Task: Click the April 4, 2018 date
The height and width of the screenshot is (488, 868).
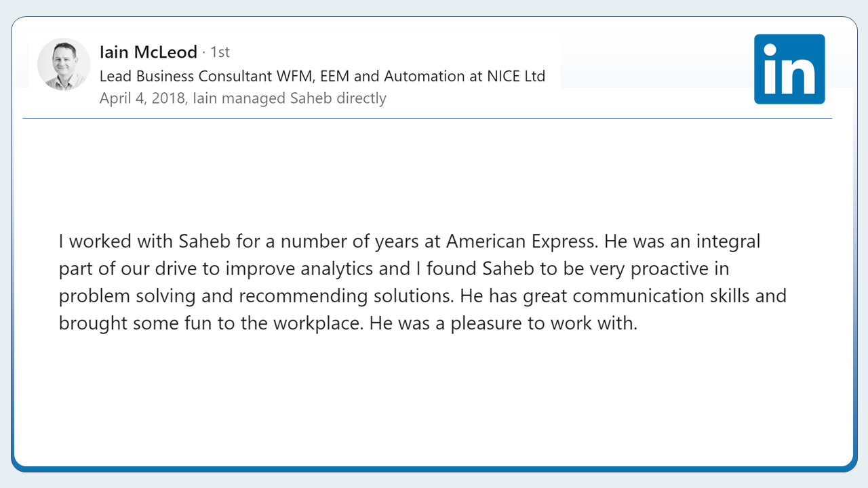Action: pos(142,98)
